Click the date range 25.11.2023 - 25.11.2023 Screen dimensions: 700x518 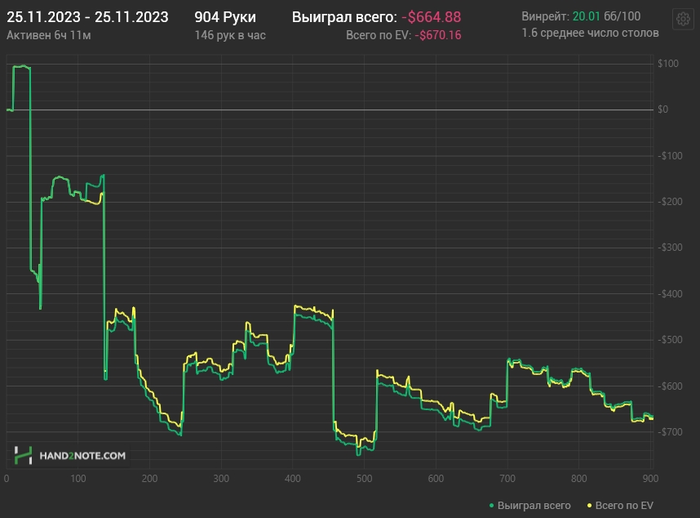point(88,17)
